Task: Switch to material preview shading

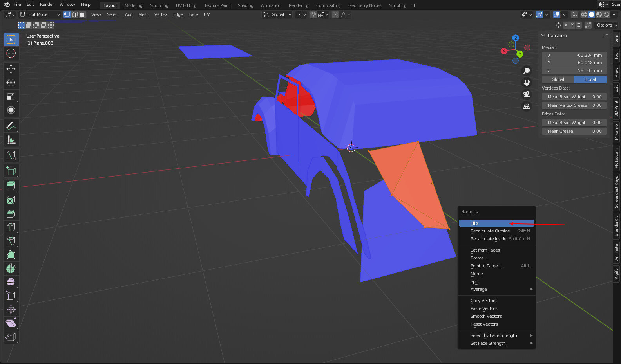Action: point(599,14)
